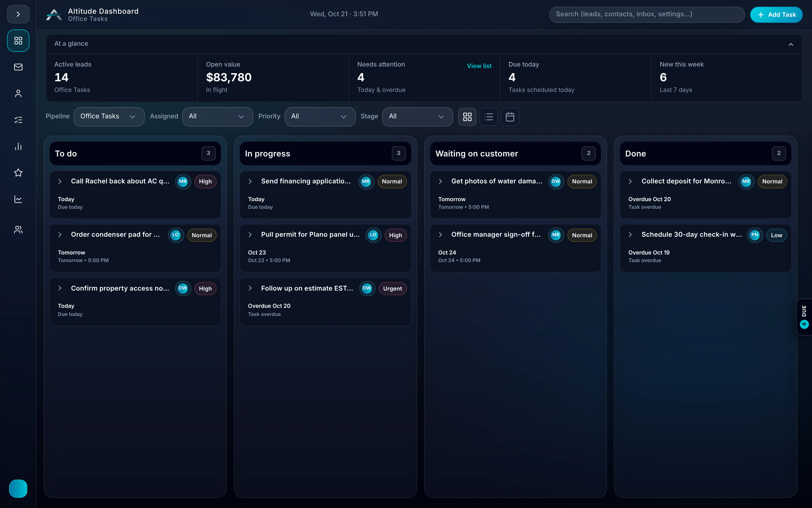
Task: Click the Altitude logo icon
Action: 54,14
